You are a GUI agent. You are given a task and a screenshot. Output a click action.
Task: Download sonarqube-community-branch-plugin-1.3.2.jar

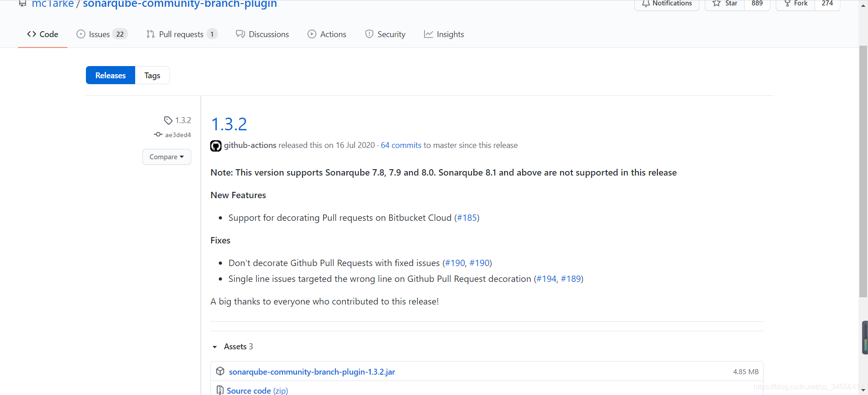point(312,372)
